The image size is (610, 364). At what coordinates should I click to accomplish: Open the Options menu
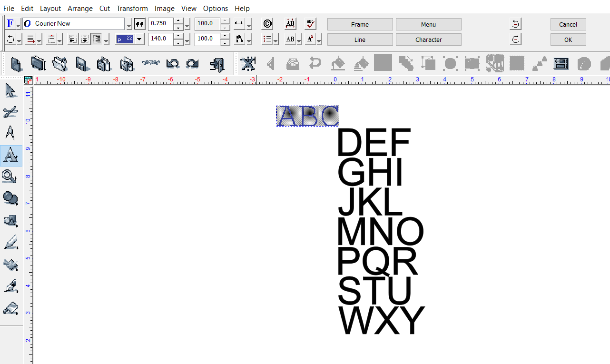[x=216, y=9]
